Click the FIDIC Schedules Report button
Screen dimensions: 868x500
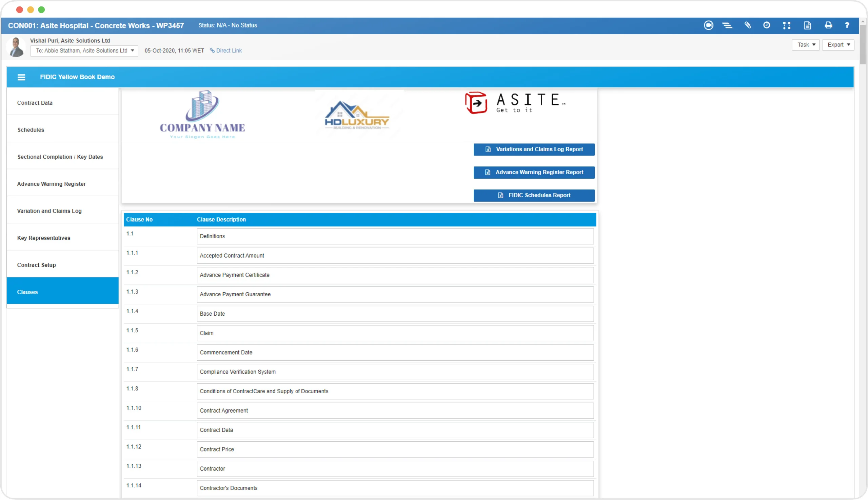pos(534,195)
